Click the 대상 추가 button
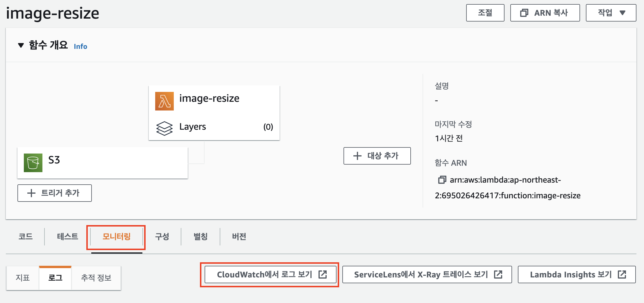This screenshot has height=303, width=644. (x=377, y=156)
